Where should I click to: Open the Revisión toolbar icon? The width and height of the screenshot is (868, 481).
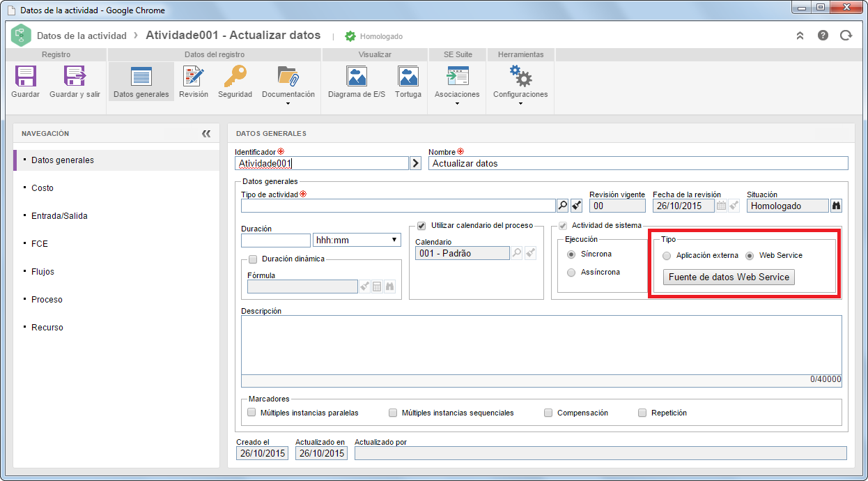click(193, 77)
